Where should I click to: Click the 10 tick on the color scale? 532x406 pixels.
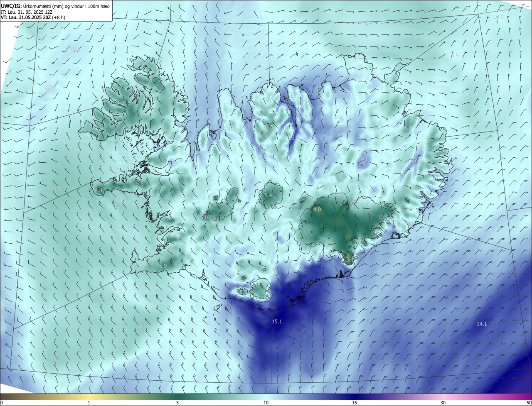pyautogui.click(x=266, y=403)
